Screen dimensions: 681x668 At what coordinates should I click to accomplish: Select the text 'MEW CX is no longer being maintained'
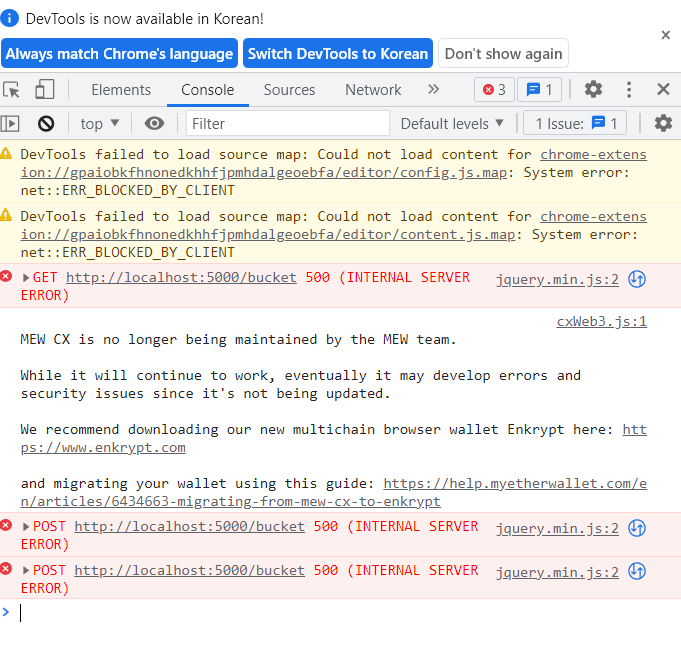(x=169, y=339)
